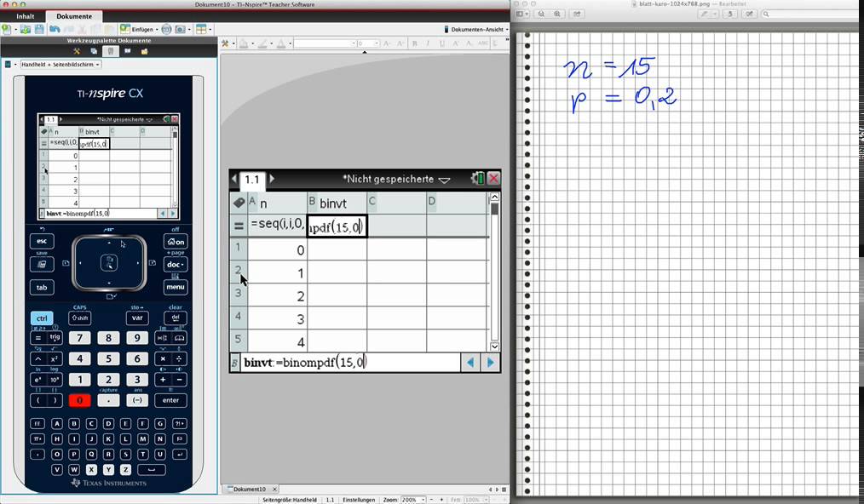This screenshot has height=504, width=864.
Task: Click the number 7 key on the calculator
Action: coord(80,338)
